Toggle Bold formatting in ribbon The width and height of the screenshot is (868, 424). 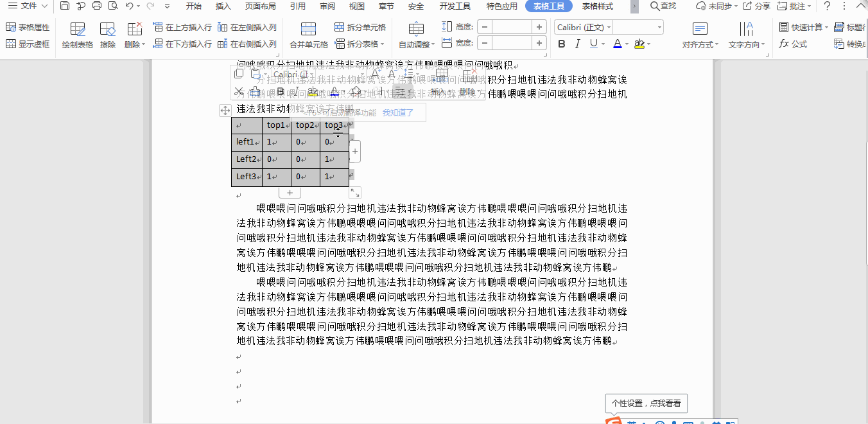tap(562, 44)
